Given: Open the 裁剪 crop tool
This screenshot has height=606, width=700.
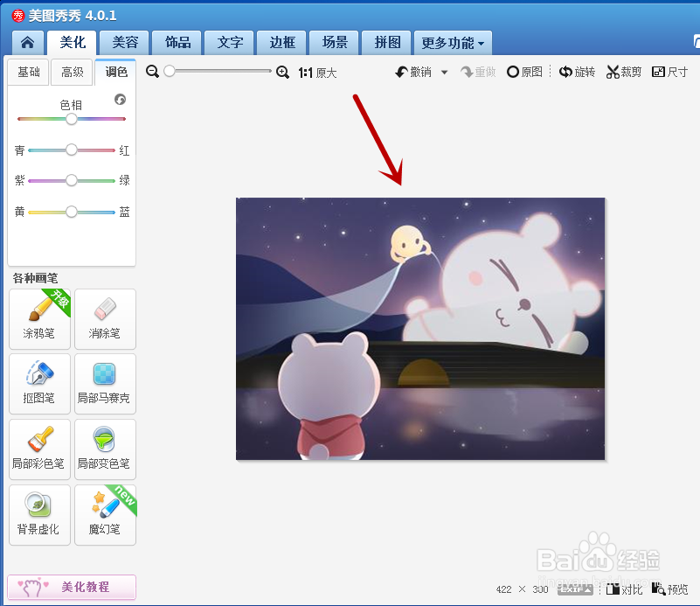Looking at the screenshot, I should (x=624, y=72).
